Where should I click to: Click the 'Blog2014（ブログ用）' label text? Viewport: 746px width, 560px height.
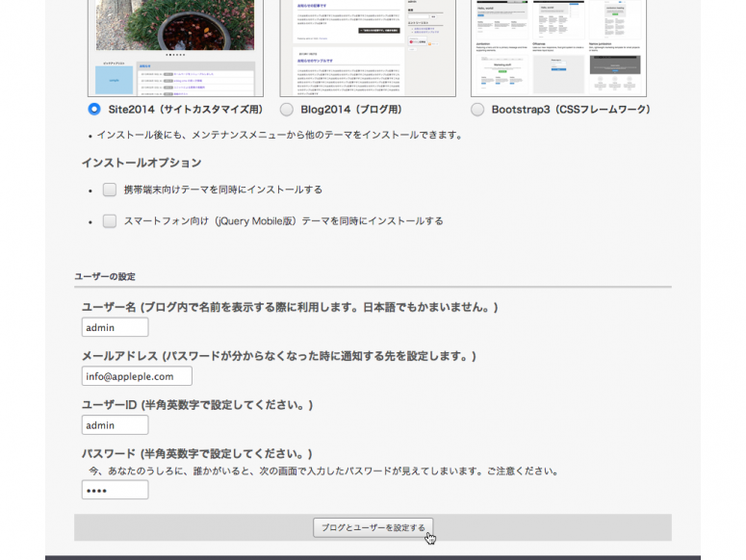coord(350,110)
